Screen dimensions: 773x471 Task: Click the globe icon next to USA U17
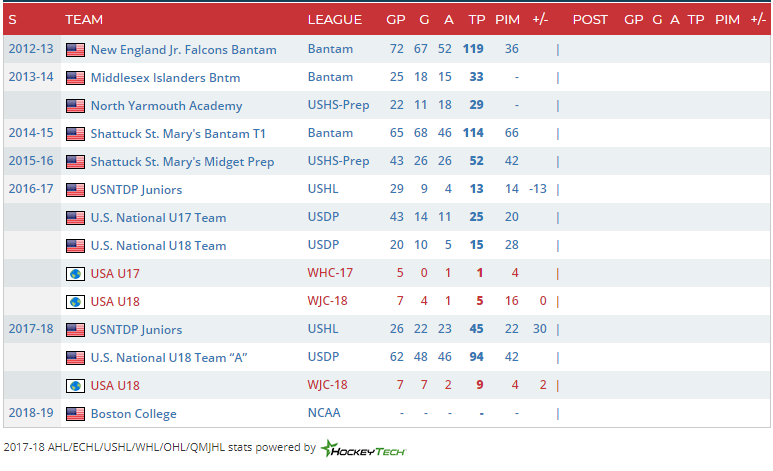point(75,274)
